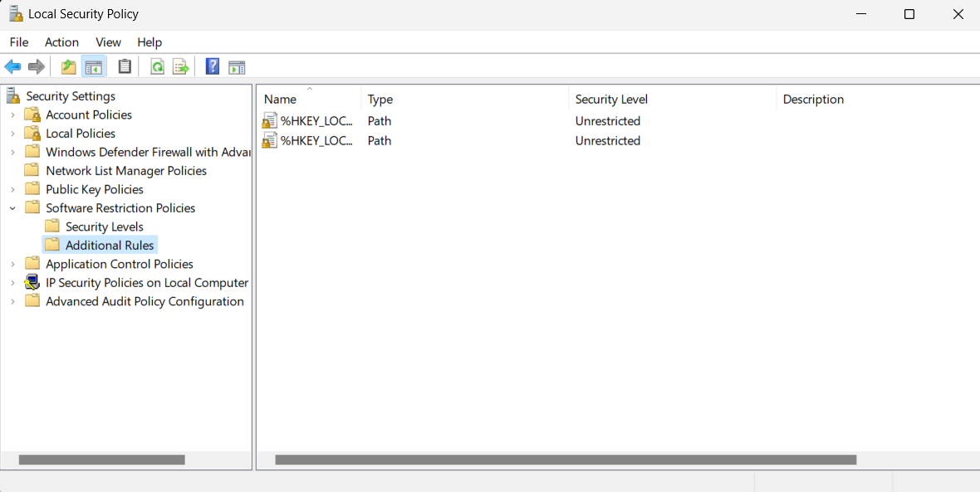980x492 pixels.
Task: Open Properties using the clipboard toolbar icon
Action: pyautogui.click(x=125, y=66)
